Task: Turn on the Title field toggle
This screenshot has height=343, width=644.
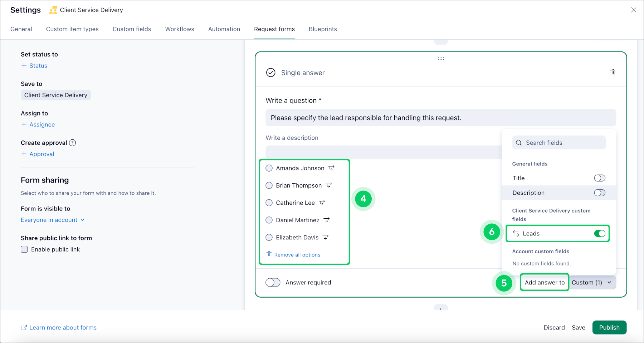Action: click(x=599, y=178)
